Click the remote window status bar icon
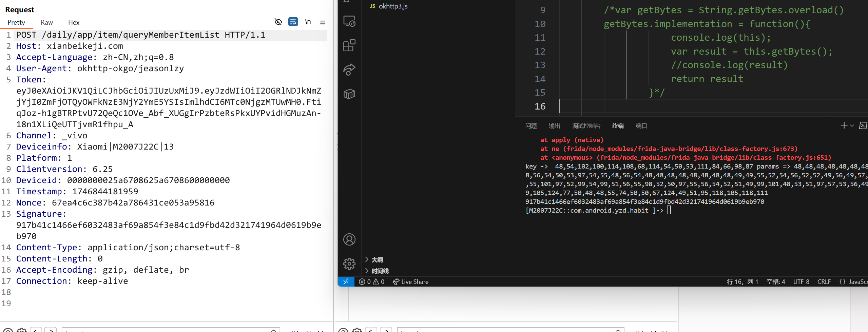 pos(346,281)
